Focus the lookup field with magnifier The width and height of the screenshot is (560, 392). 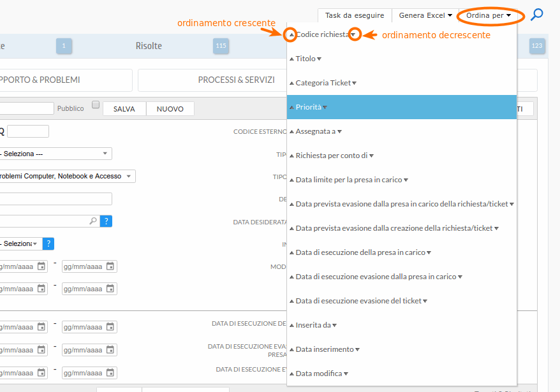[50, 221]
